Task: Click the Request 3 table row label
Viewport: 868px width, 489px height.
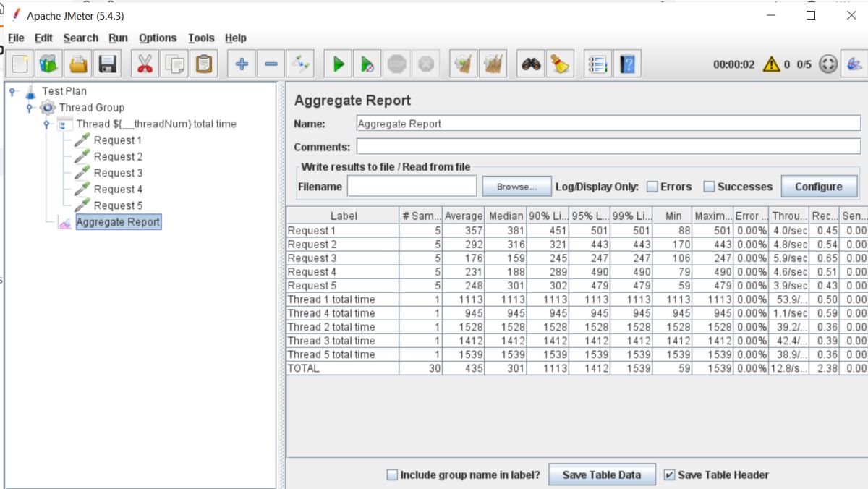Action: [312, 258]
